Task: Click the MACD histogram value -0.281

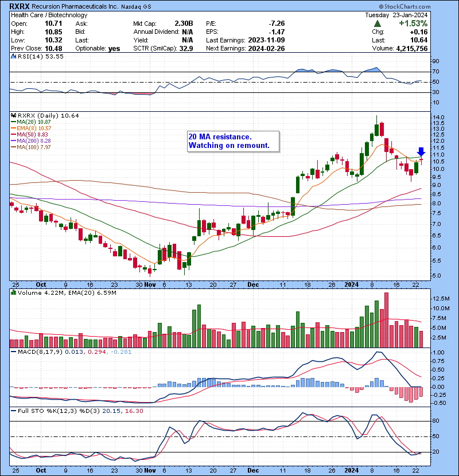Action: pos(121,352)
